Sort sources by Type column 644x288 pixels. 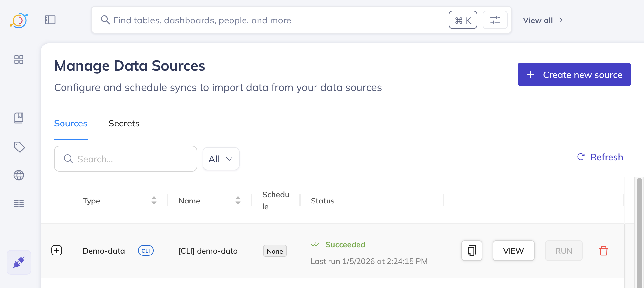click(x=154, y=201)
